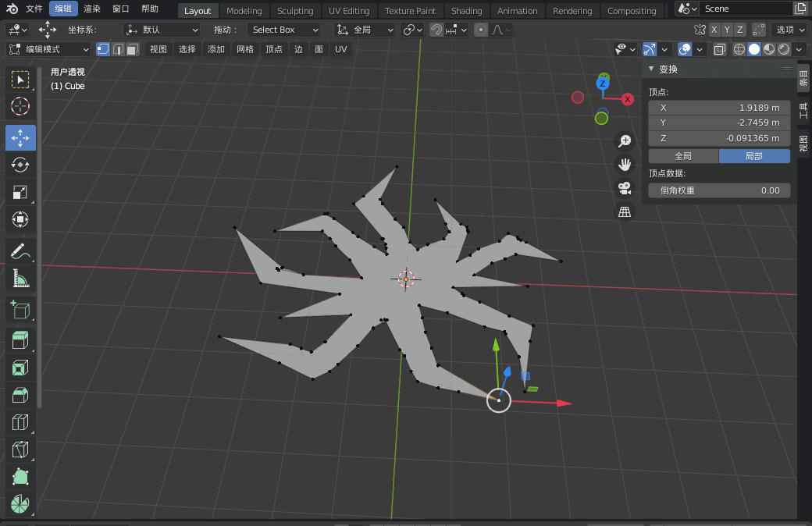
Task: Open the Select Box drag dropdown
Action: (x=283, y=30)
